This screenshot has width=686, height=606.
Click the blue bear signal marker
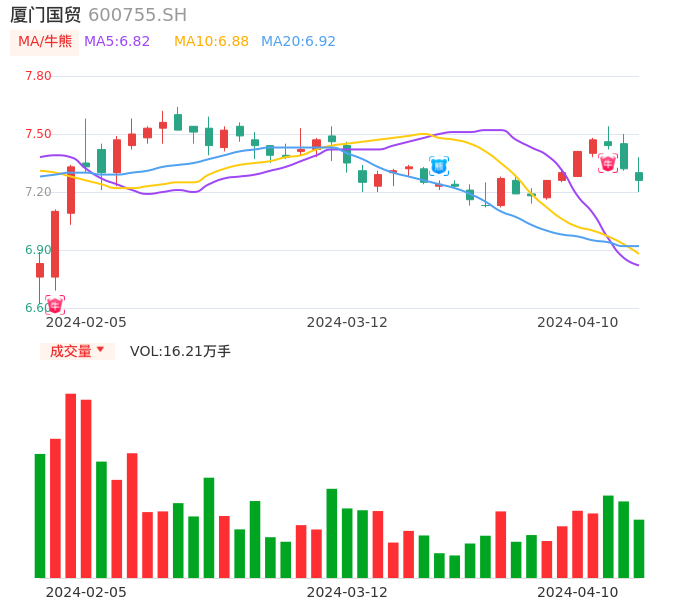click(x=439, y=166)
